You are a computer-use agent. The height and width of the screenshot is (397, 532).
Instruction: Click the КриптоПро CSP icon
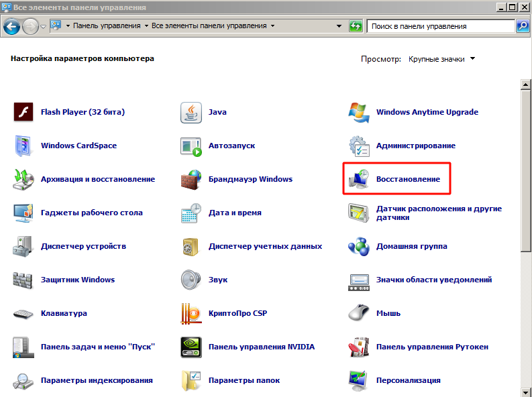191,314
